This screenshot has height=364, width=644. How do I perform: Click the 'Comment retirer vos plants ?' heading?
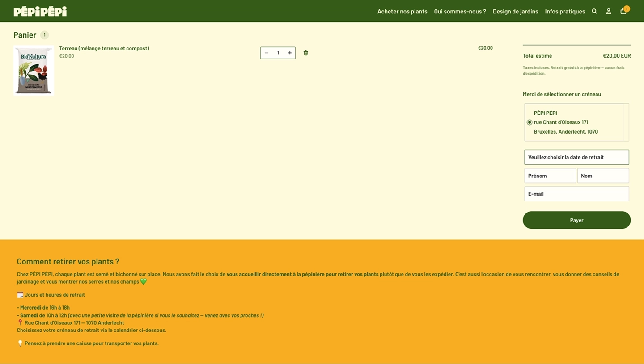[x=68, y=262]
